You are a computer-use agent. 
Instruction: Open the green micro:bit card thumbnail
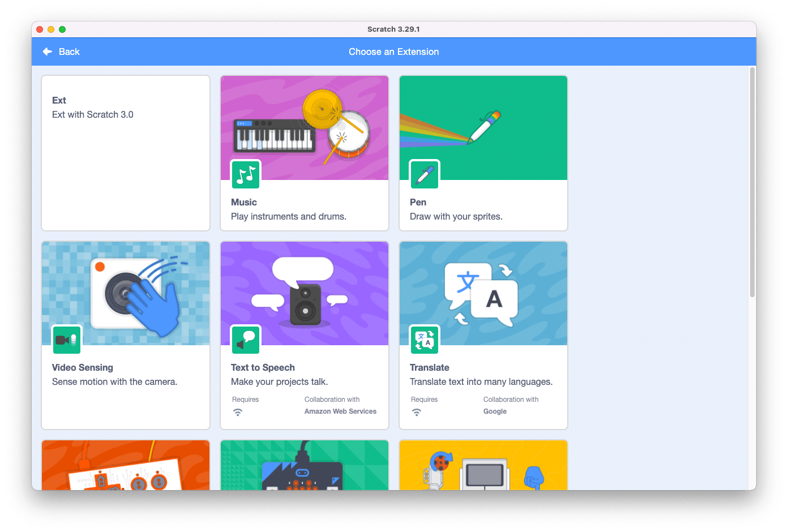305,465
